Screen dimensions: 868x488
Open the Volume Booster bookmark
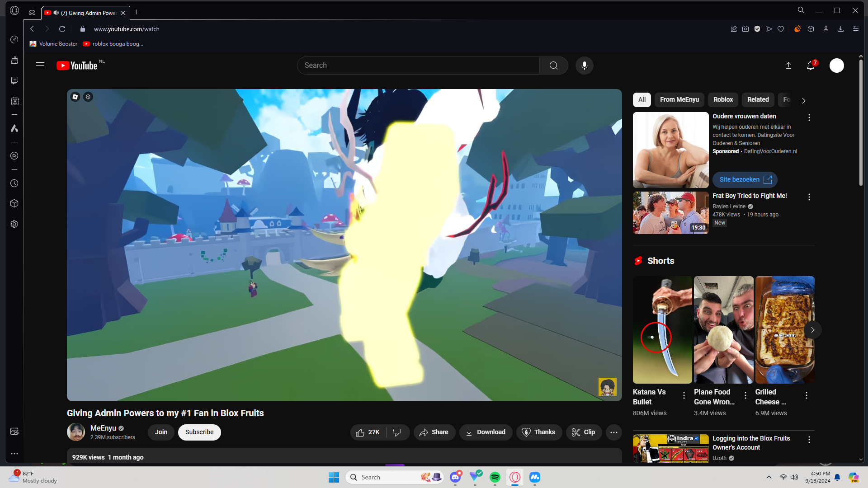pos(54,44)
